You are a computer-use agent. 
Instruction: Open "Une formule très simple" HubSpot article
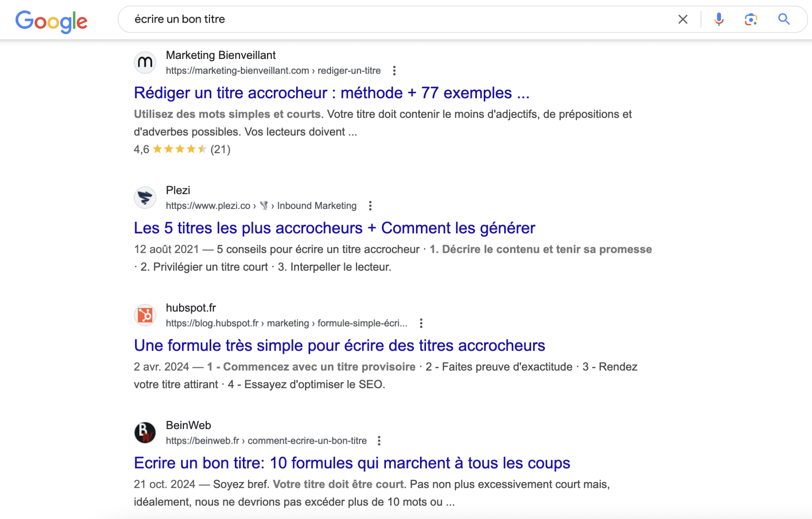click(x=339, y=346)
